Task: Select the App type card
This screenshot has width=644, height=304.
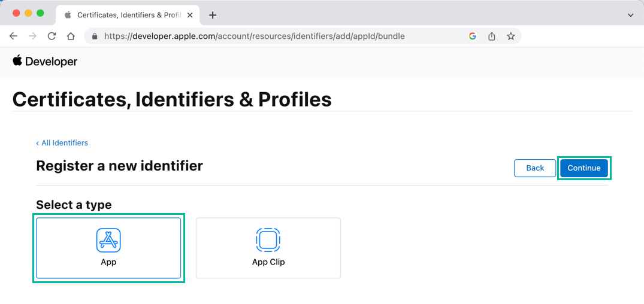Action: 108,248
